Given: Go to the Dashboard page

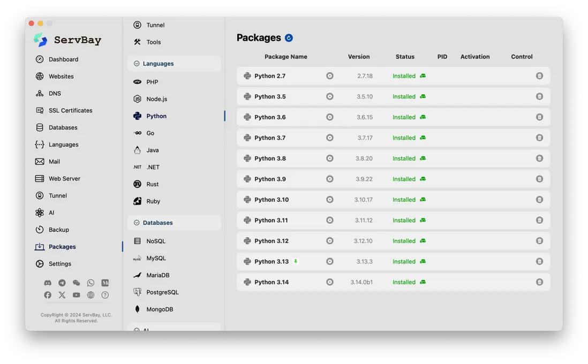Looking at the screenshot, I should coord(63,59).
